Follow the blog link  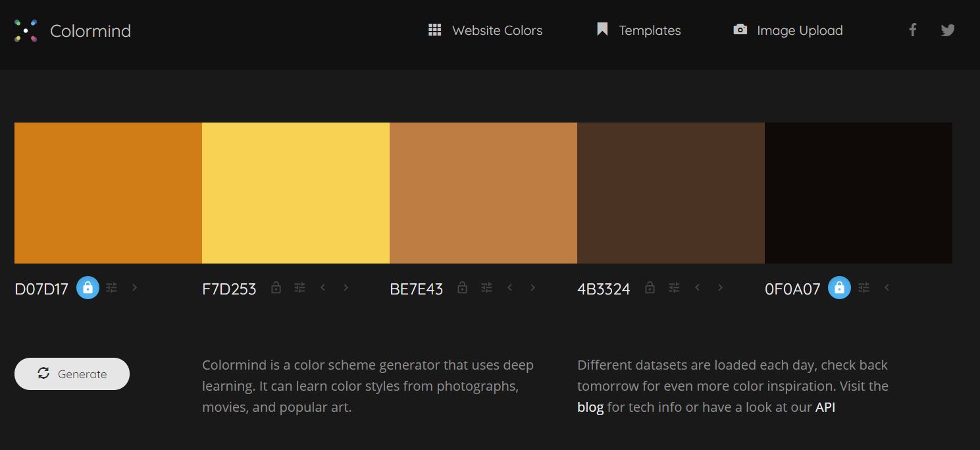click(590, 407)
